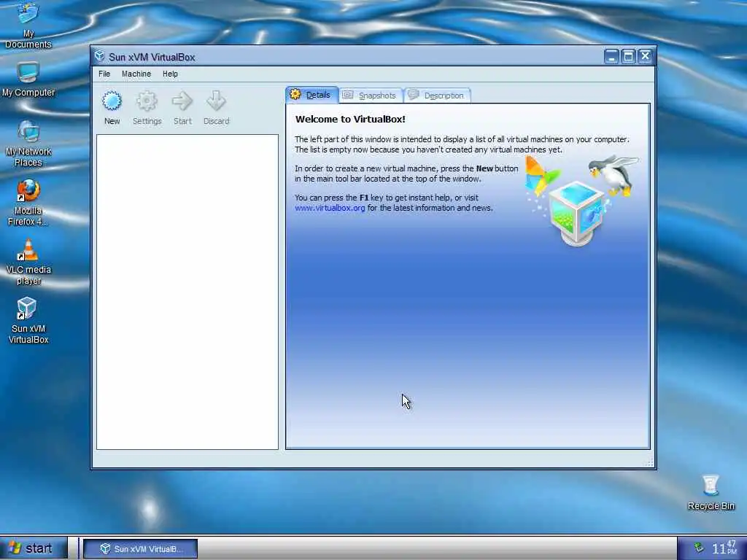Open the Help menu
This screenshot has width=747, height=560.
click(x=170, y=74)
